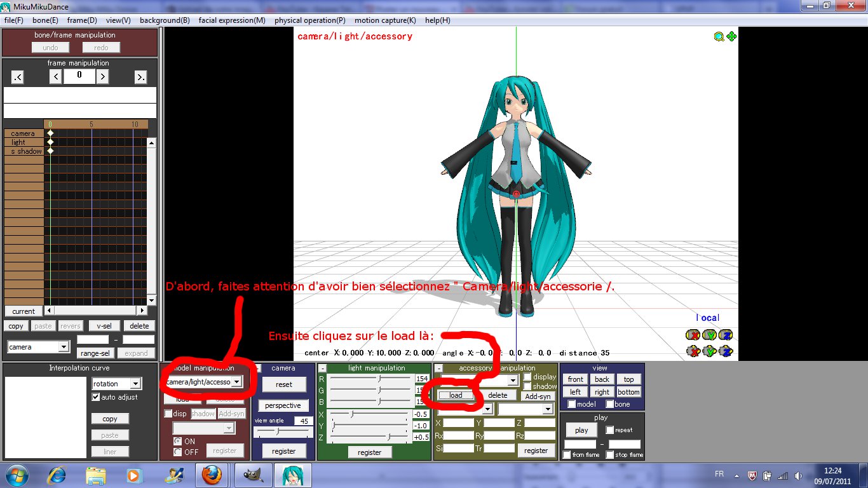
Task: Enable the accessory display checkbox
Action: pos(527,377)
